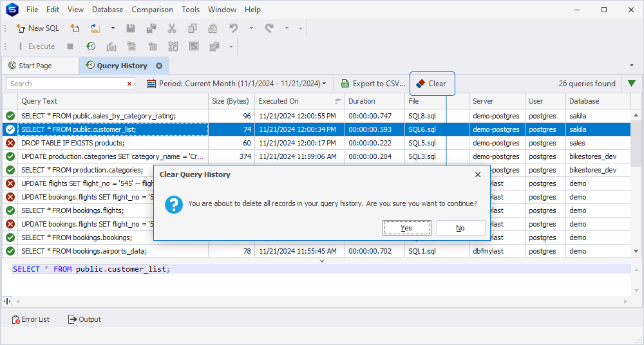Click the Stop execution square icon
This screenshot has height=345, width=644.
tap(70, 46)
